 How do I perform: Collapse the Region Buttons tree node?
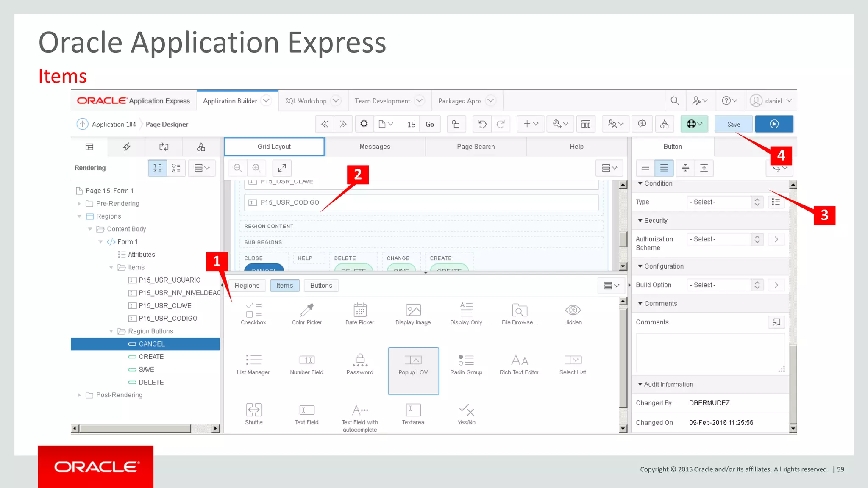click(111, 331)
